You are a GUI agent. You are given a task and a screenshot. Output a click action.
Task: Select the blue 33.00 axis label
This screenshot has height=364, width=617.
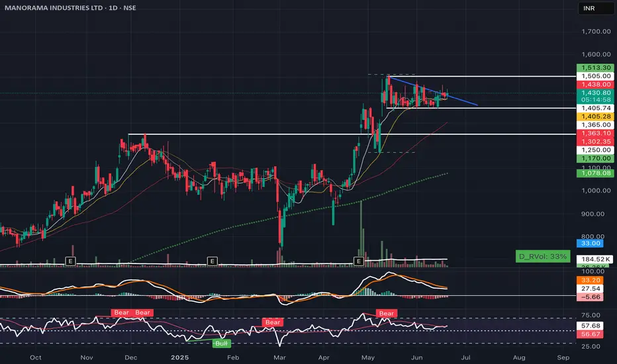click(x=591, y=243)
